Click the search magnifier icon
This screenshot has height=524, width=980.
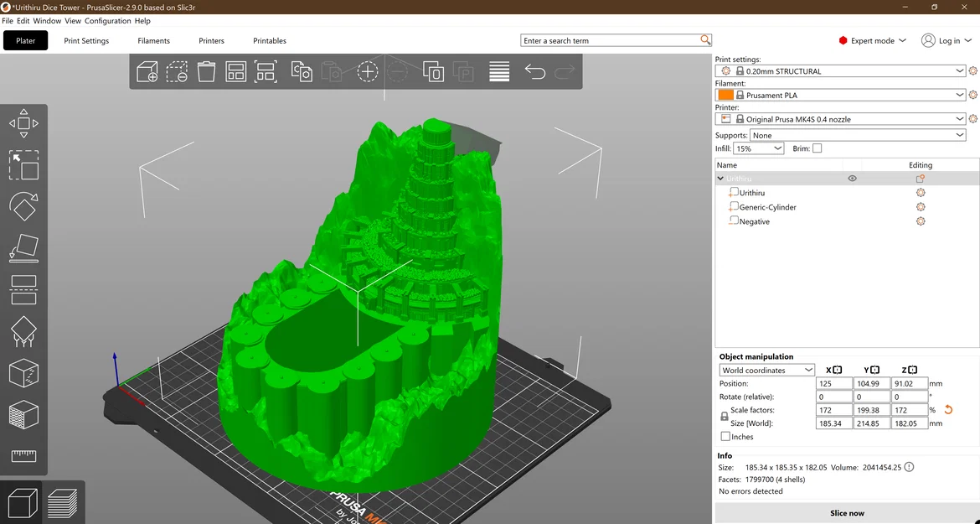pyautogui.click(x=705, y=40)
